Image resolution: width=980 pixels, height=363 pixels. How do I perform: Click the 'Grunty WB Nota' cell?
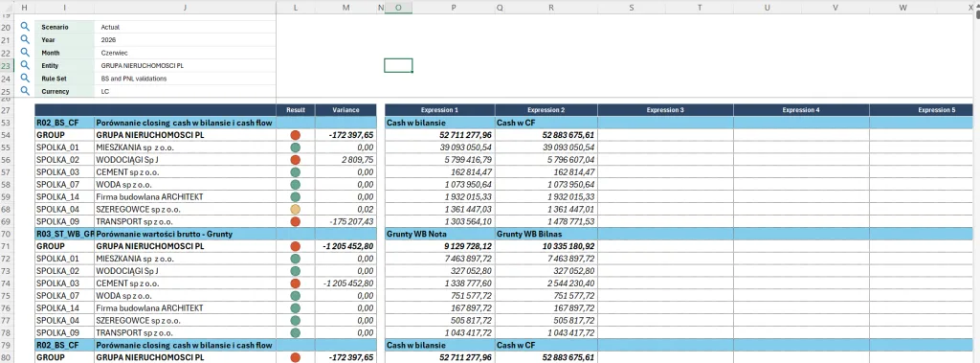point(440,234)
